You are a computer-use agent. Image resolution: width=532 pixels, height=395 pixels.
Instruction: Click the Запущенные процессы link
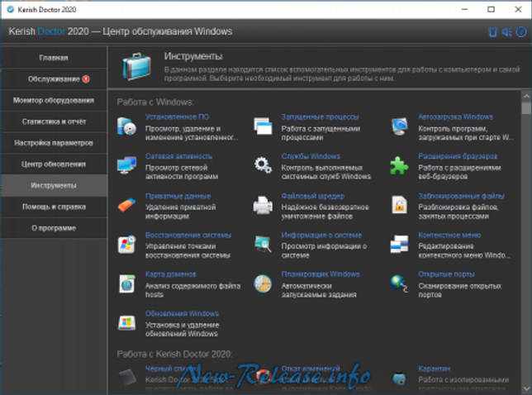click(320, 117)
